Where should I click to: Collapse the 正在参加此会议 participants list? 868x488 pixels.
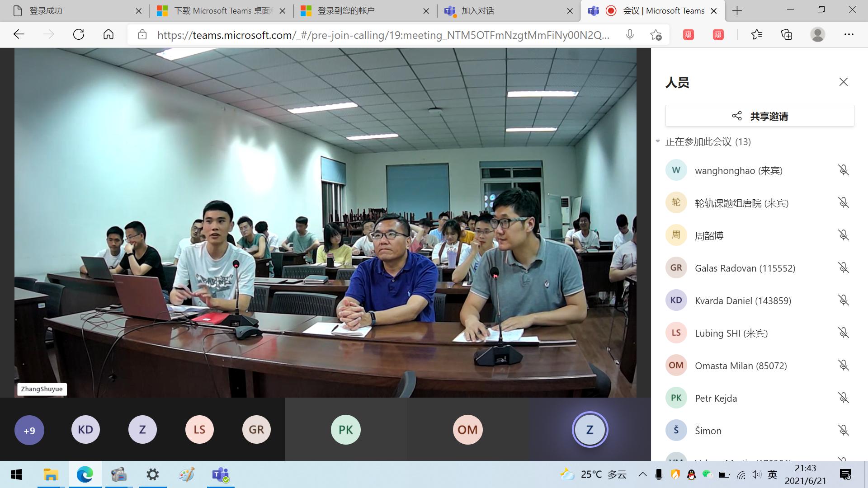click(658, 141)
